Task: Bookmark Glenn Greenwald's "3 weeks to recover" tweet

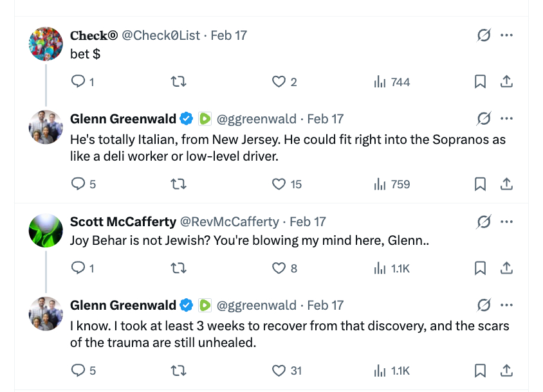Action: tap(480, 371)
